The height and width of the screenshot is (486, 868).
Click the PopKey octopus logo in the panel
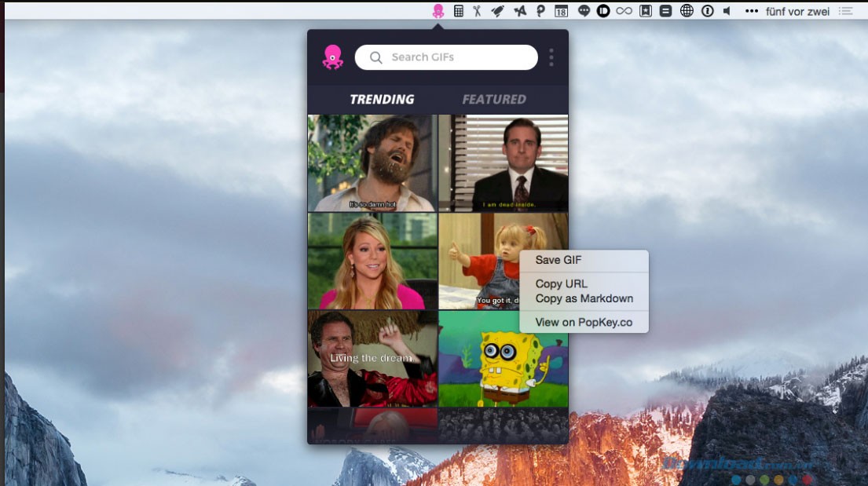(332, 57)
